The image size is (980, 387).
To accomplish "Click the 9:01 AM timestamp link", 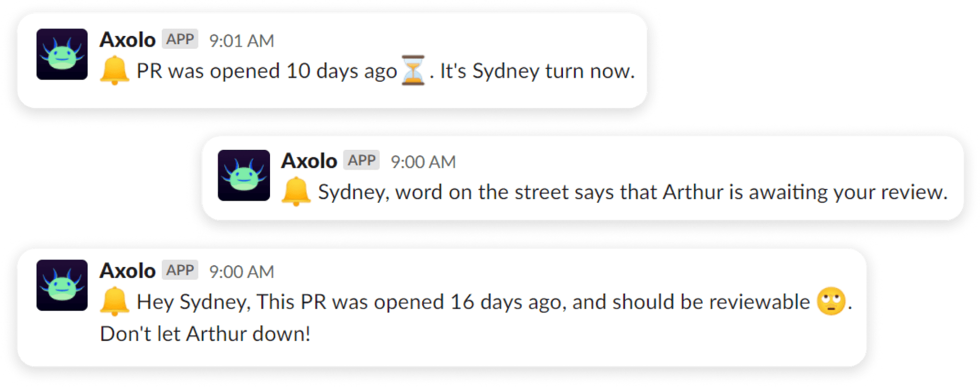I will coord(241,40).
